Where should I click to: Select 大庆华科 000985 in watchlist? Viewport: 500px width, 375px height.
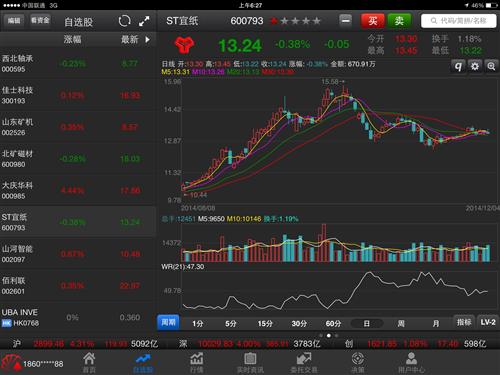pyautogui.click(x=78, y=190)
